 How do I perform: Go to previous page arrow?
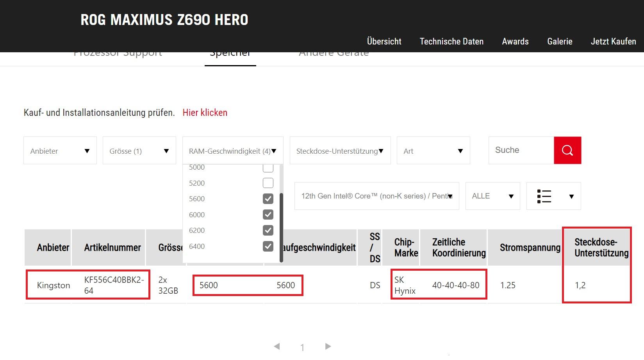click(277, 346)
